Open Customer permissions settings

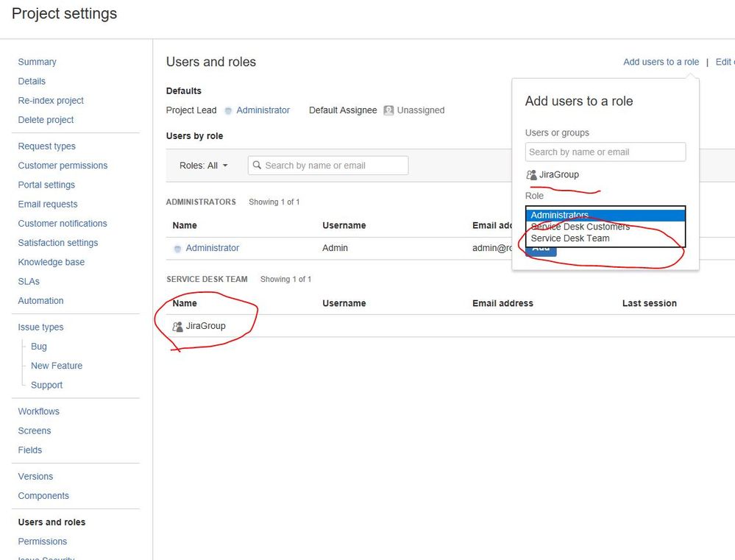[x=63, y=166]
